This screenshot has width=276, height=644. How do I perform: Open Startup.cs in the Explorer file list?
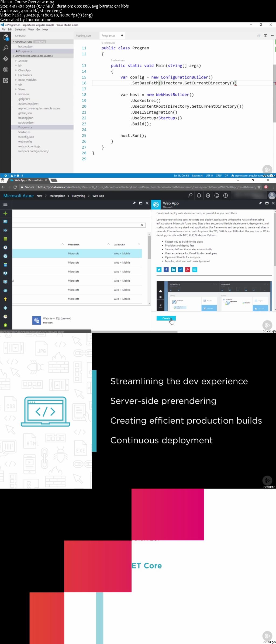(24, 132)
